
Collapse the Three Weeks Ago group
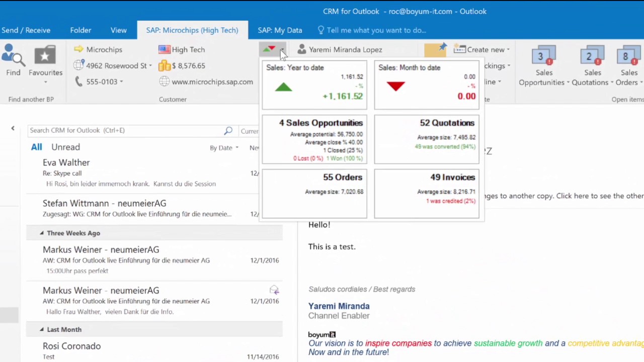tap(42, 233)
